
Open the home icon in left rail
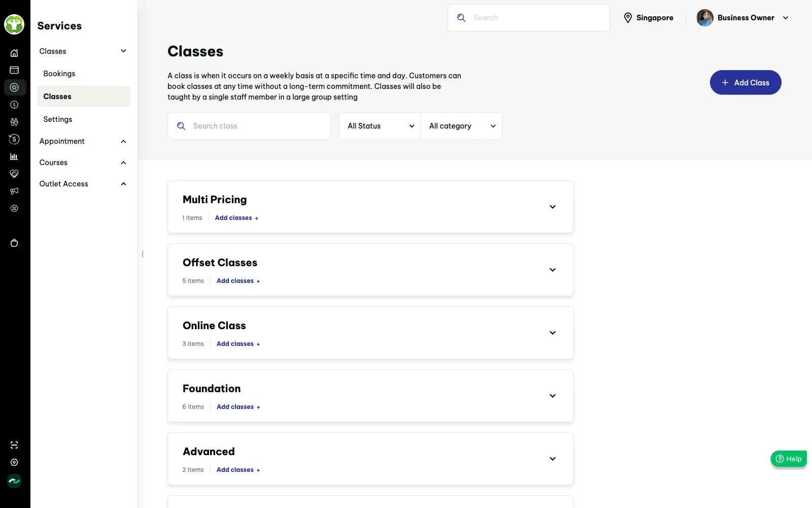click(14, 53)
